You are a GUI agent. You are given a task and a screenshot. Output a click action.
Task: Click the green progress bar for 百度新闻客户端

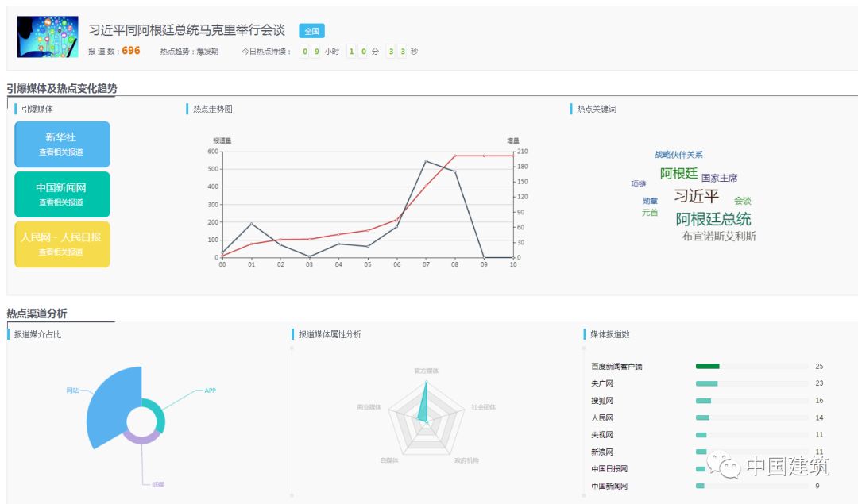point(708,366)
